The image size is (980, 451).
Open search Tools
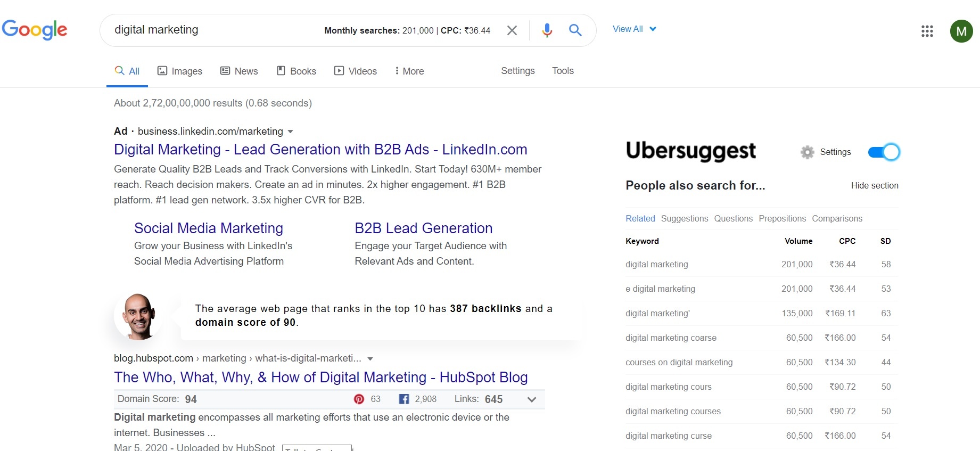point(563,71)
